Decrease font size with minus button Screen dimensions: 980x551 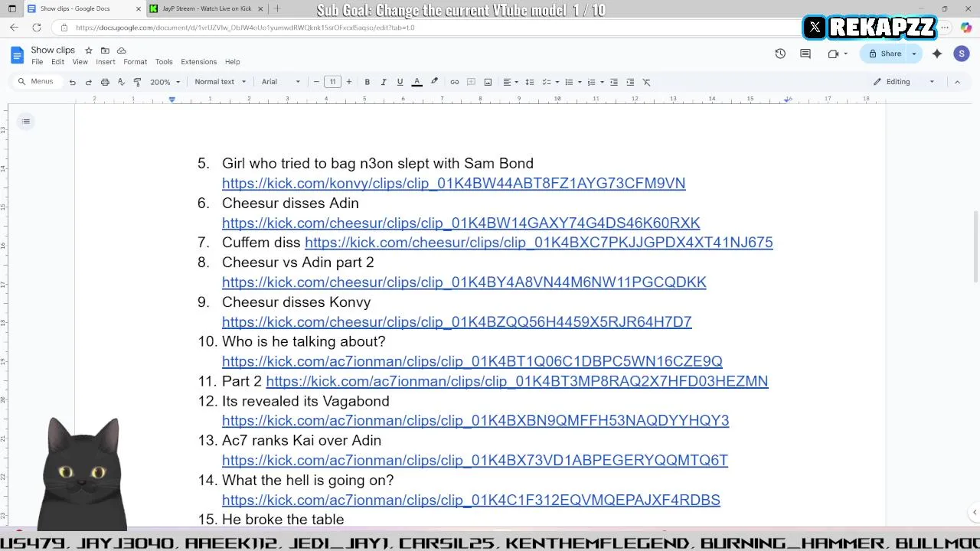(x=316, y=82)
